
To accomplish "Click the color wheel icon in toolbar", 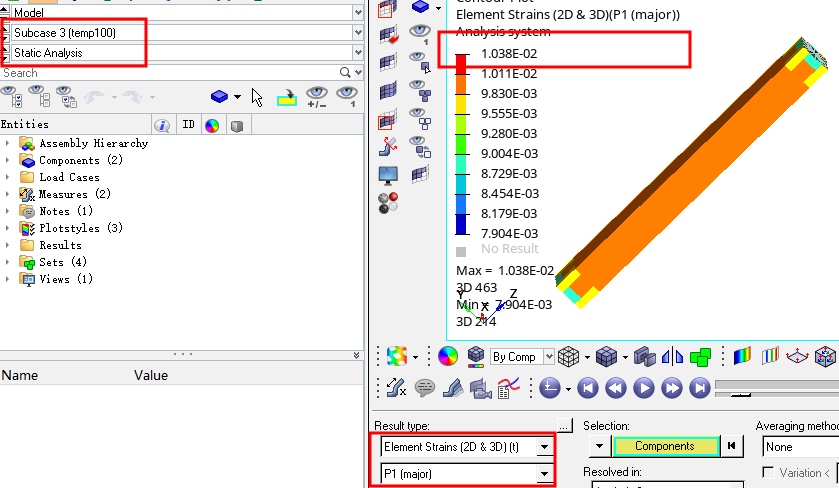I will click(448, 356).
